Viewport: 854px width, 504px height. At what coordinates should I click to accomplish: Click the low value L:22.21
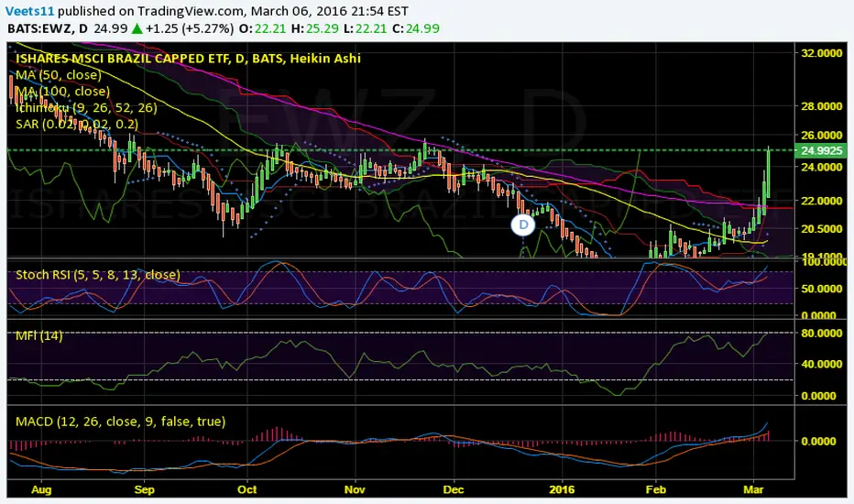click(x=367, y=28)
